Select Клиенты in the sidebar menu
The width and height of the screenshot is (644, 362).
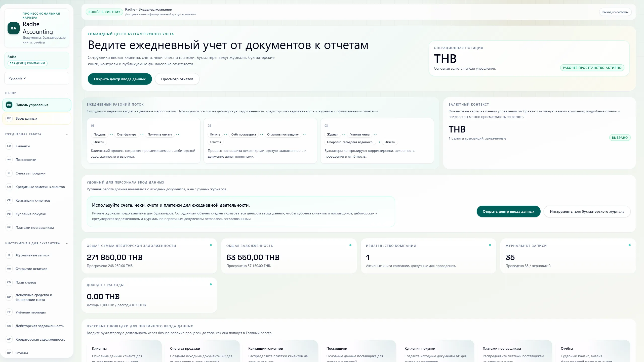[37, 146]
